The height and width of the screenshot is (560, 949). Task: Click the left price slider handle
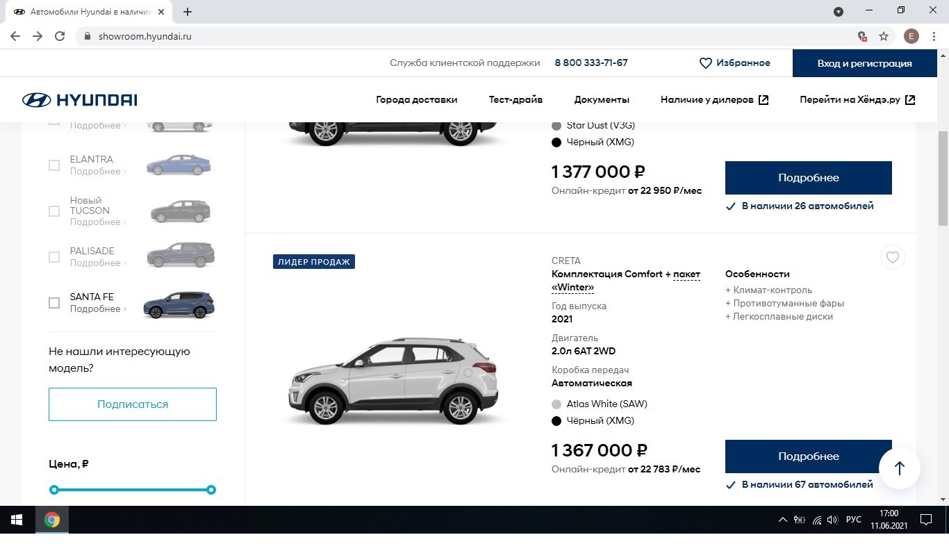point(54,490)
